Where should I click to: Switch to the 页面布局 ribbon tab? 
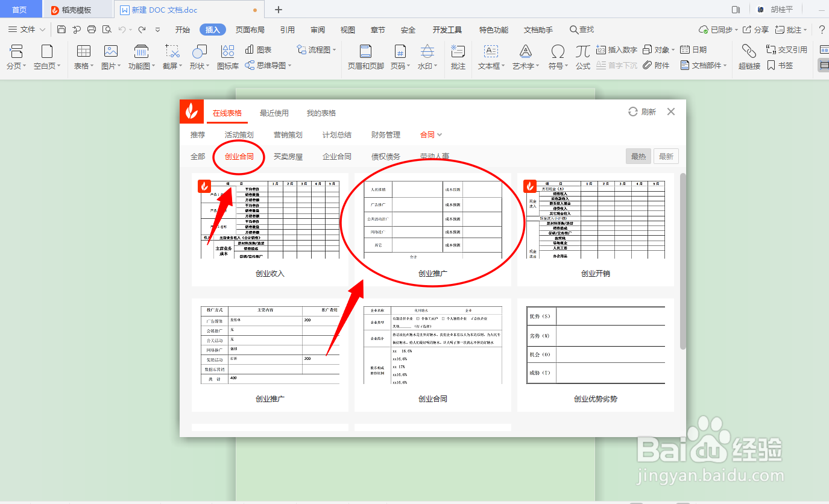coord(250,30)
